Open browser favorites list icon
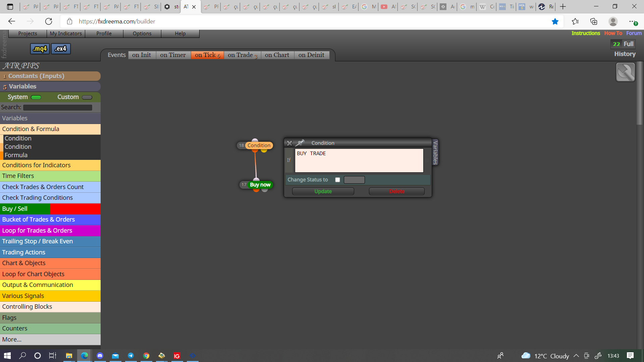The width and height of the screenshot is (644, 362). pyautogui.click(x=575, y=21)
